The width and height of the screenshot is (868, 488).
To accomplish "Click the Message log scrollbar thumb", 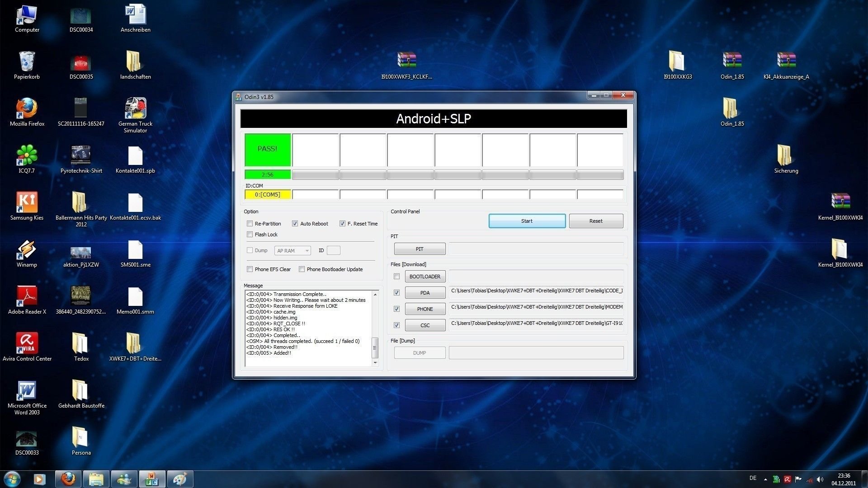I will coord(375,348).
